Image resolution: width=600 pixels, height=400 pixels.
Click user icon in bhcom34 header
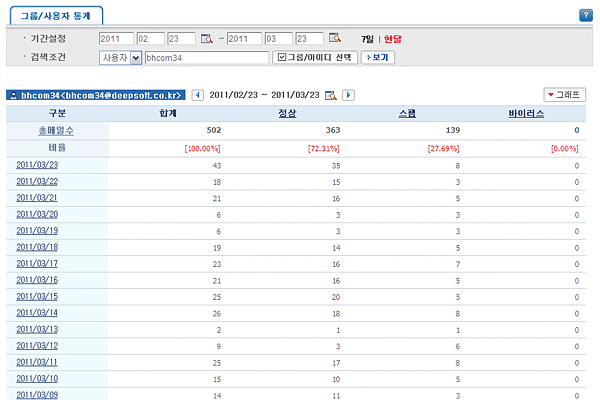(x=13, y=95)
